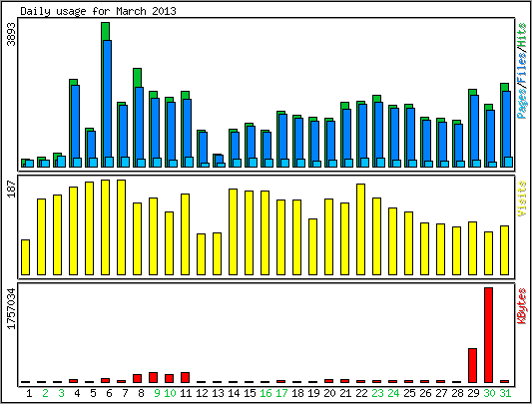Click the red KBytes legend label

coord(522,306)
